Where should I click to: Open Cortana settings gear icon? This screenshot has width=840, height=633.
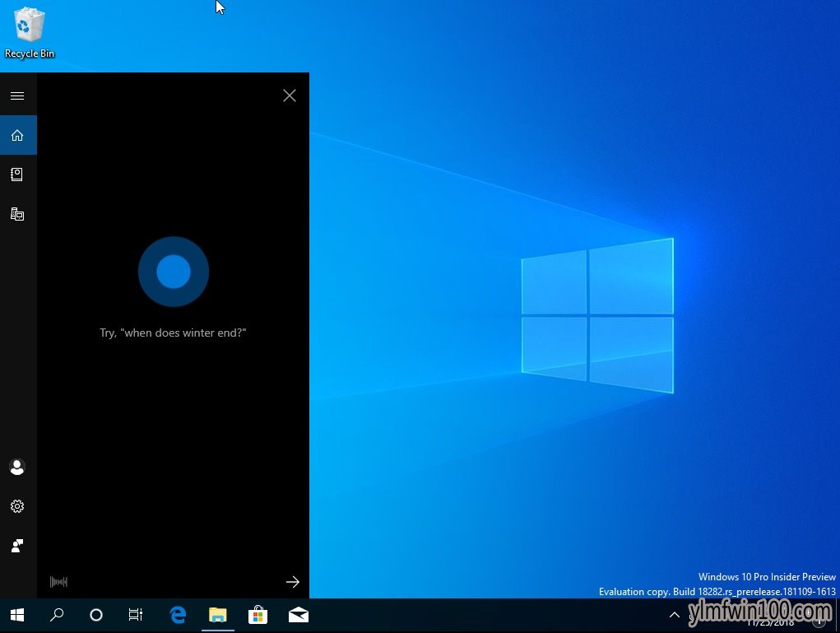click(x=17, y=506)
